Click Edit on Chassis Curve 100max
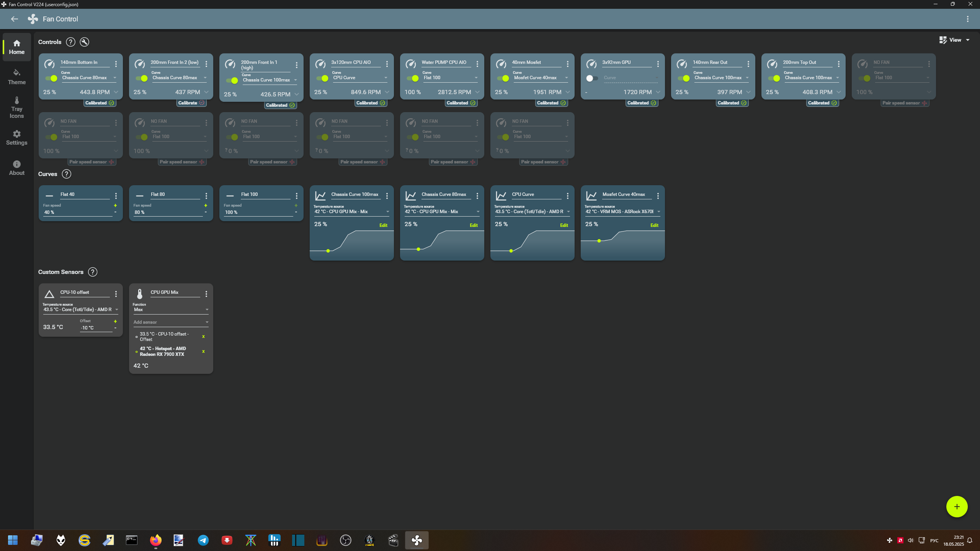 tap(383, 225)
